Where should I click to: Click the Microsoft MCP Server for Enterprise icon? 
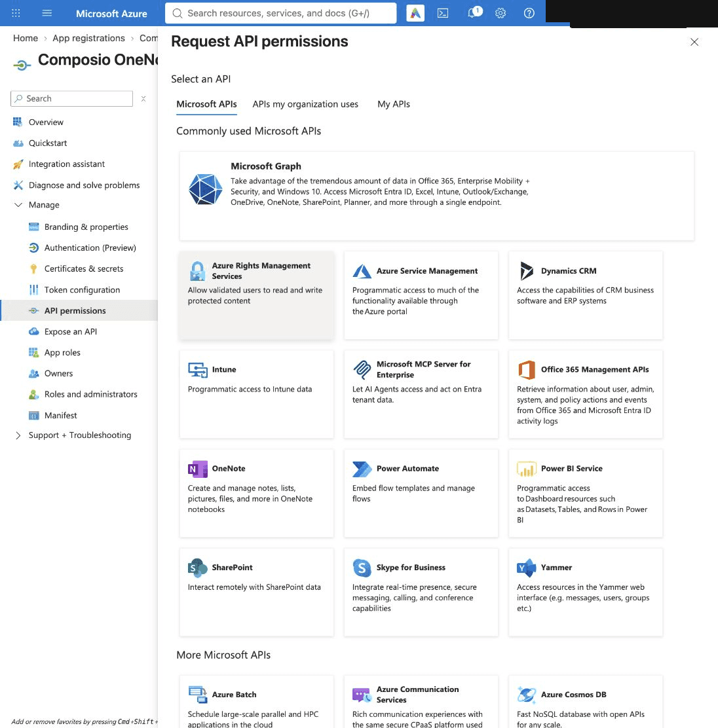[362, 370]
